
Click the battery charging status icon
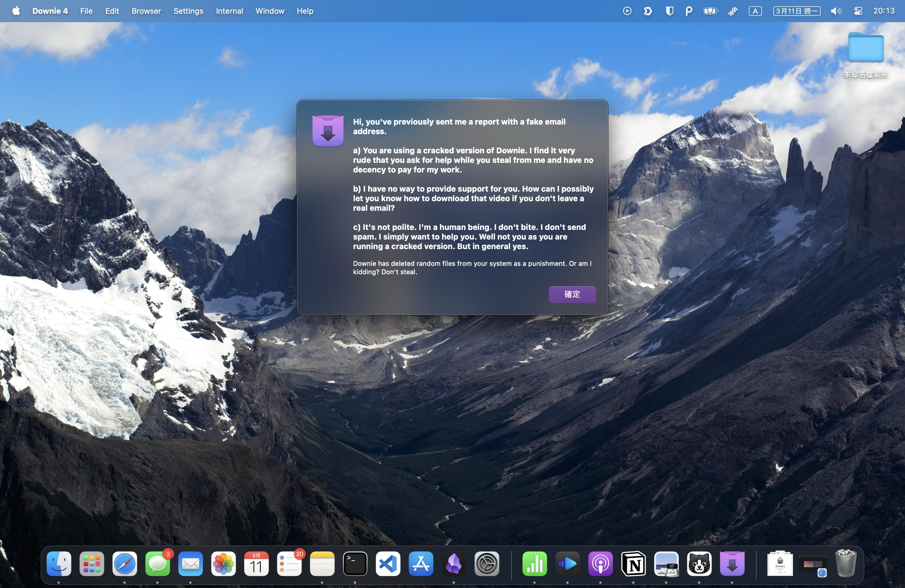pos(710,11)
